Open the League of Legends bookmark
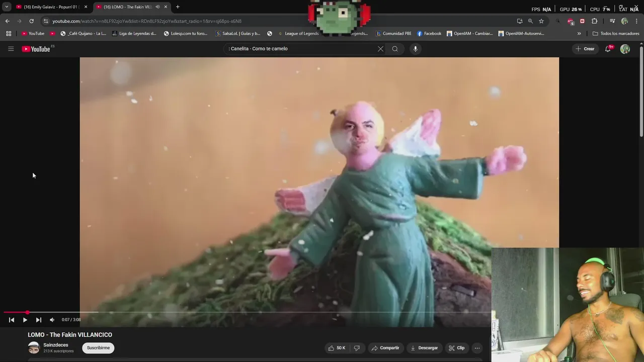Image resolution: width=644 pixels, height=362 pixels. (298, 34)
